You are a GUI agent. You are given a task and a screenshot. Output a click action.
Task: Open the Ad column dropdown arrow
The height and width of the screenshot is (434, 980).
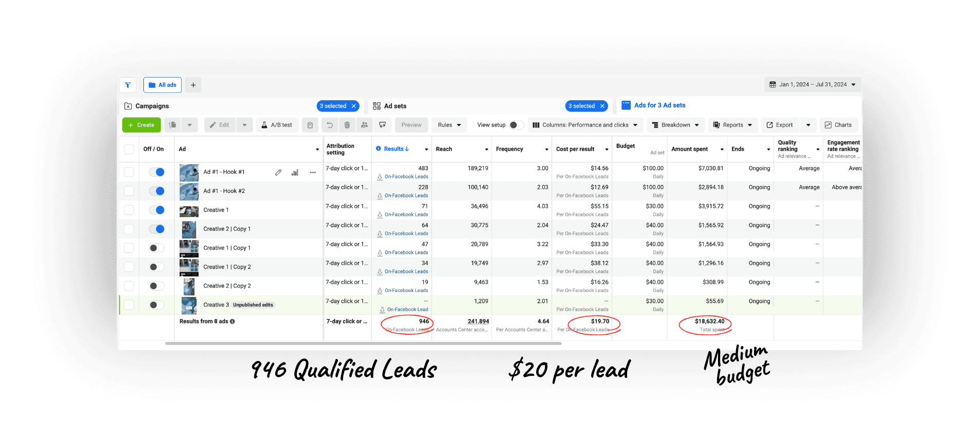click(317, 150)
